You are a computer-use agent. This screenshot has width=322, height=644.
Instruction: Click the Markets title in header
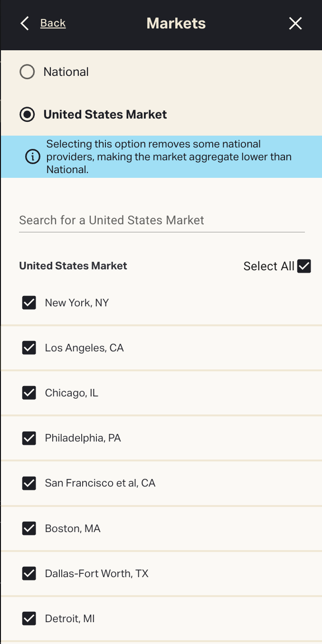(x=176, y=23)
